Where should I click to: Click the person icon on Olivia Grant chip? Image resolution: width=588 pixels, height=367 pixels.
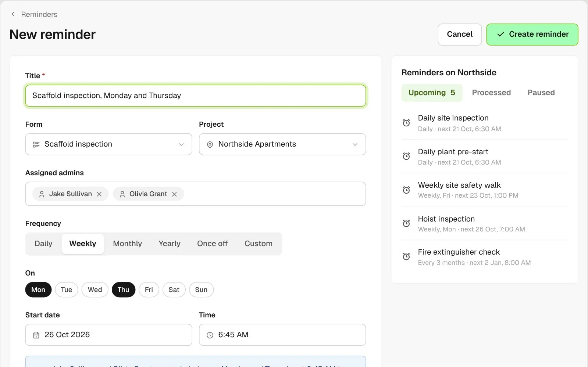click(122, 194)
